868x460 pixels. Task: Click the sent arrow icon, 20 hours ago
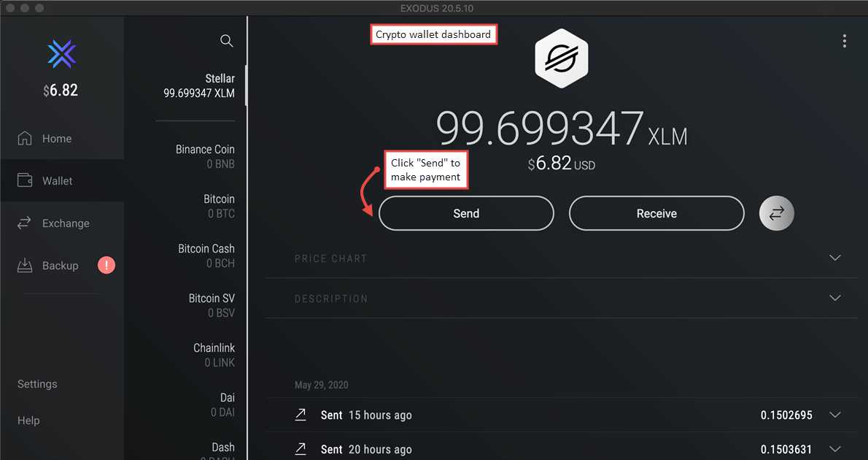301,449
